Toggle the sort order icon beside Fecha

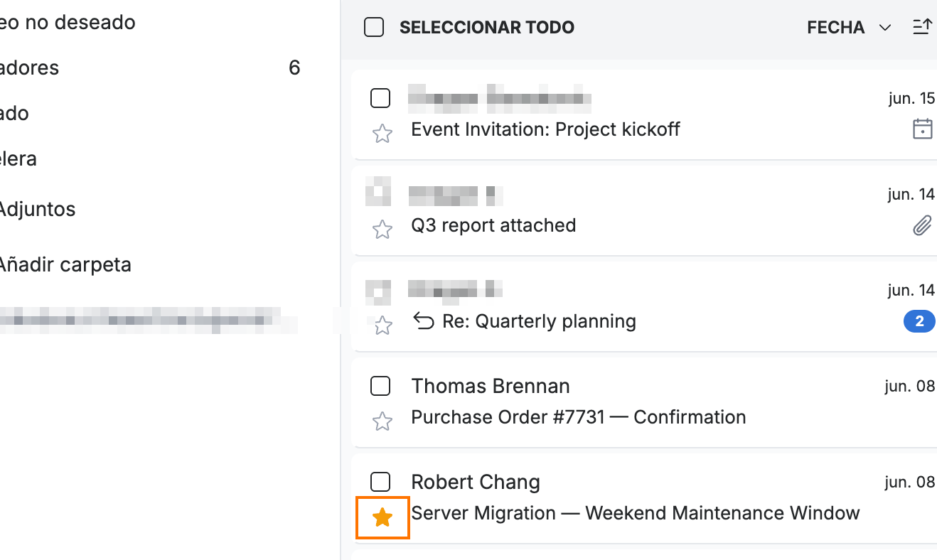922,27
